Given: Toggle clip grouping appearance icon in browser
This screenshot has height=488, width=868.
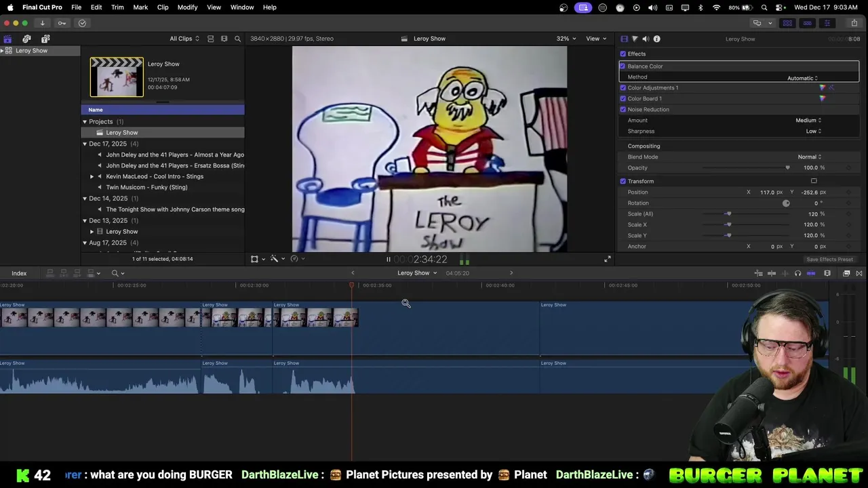Looking at the screenshot, I should click(x=210, y=39).
